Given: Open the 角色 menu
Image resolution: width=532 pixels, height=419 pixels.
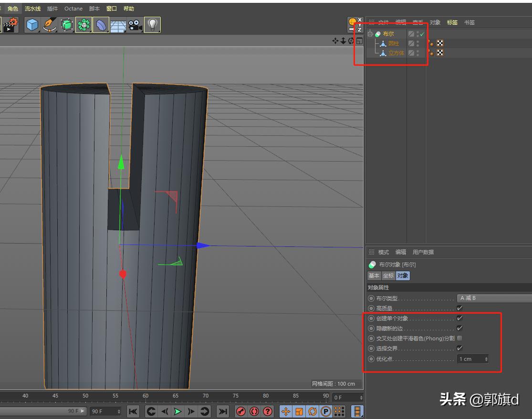Looking at the screenshot, I should 13,9.
